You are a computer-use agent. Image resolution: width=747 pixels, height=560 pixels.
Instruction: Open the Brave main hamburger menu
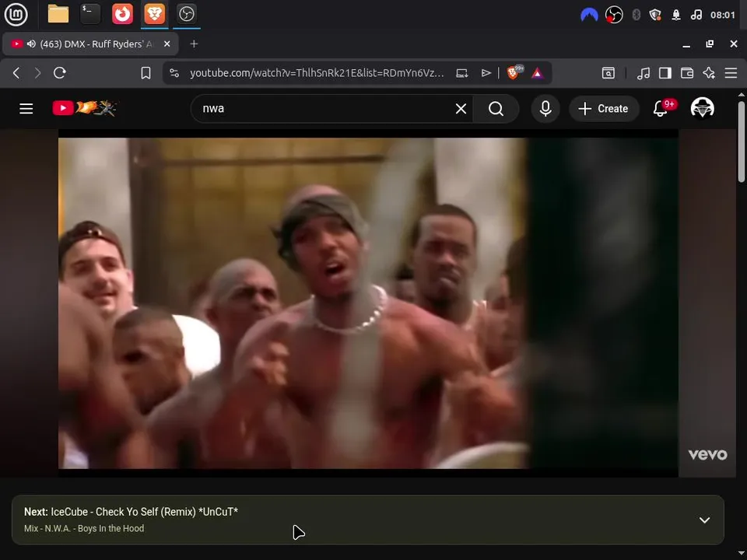pyautogui.click(x=731, y=73)
